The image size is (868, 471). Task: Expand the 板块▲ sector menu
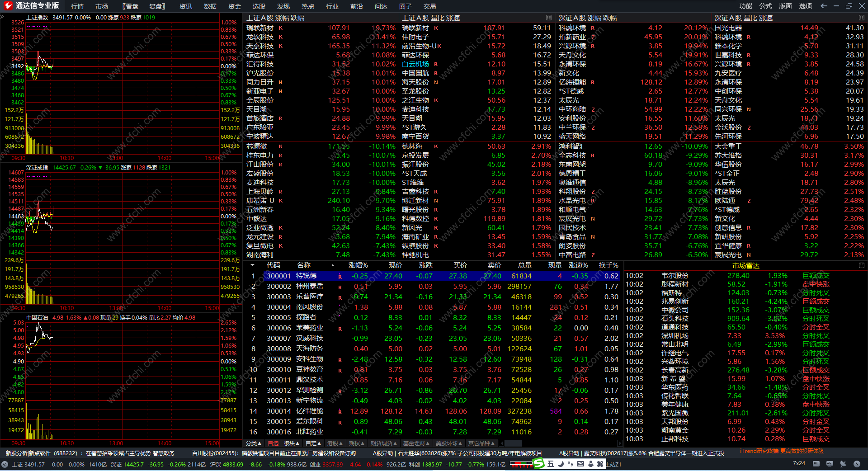pos(292,443)
